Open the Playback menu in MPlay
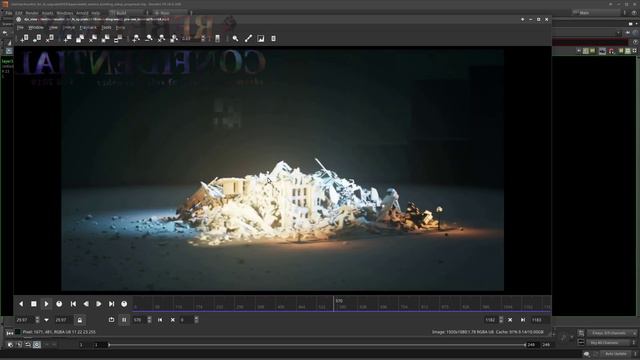 point(88,27)
